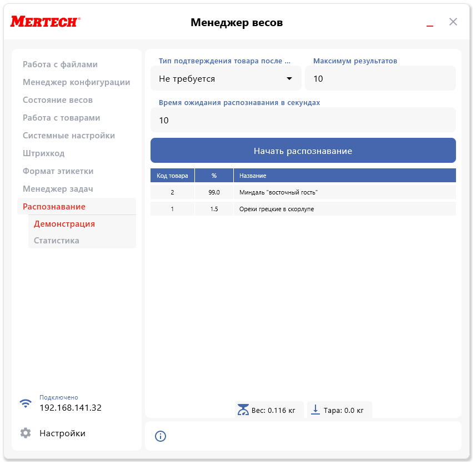Select Работа с товарами

pos(61,118)
